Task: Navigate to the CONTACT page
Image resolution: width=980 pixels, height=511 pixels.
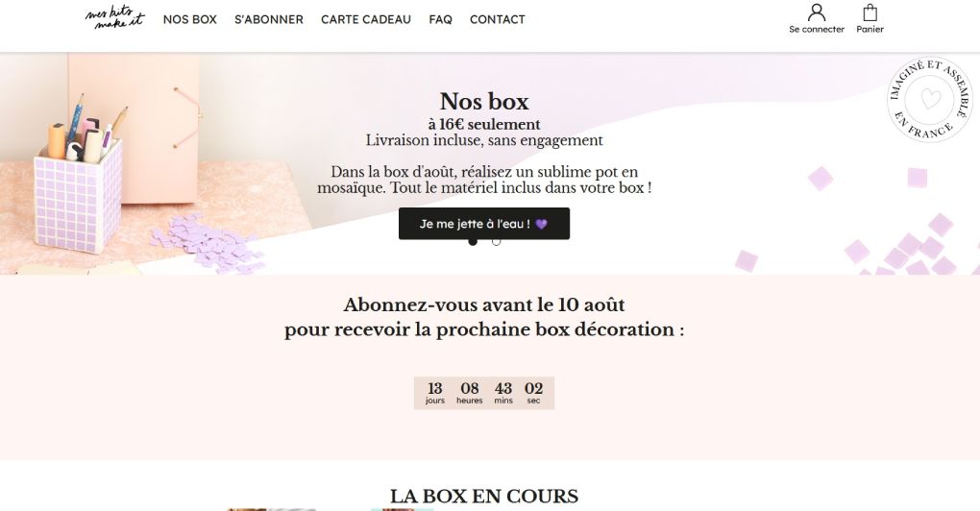Action: click(x=498, y=19)
